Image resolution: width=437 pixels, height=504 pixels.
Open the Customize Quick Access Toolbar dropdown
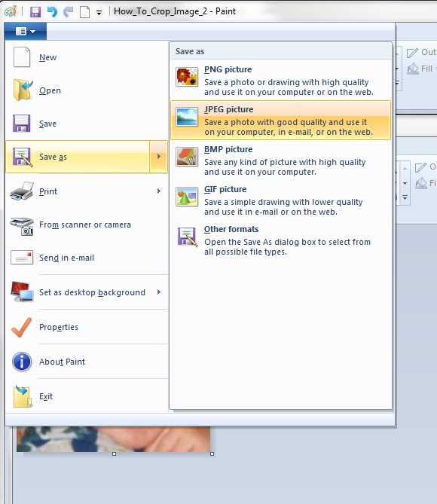pyautogui.click(x=99, y=13)
